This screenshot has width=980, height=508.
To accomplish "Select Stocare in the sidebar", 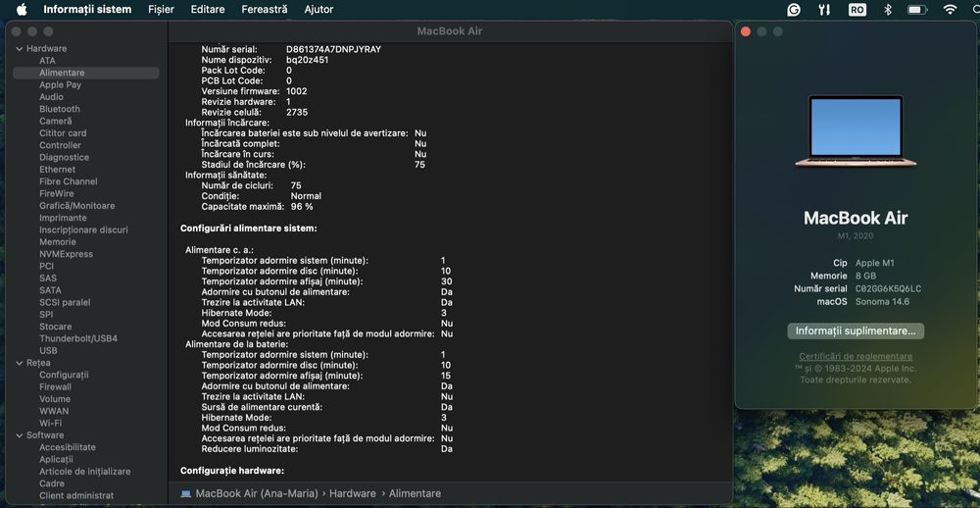I will [56, 327].
